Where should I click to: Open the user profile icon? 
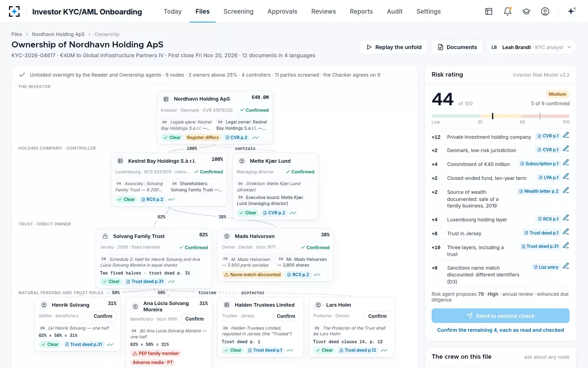tap(545, 11)
